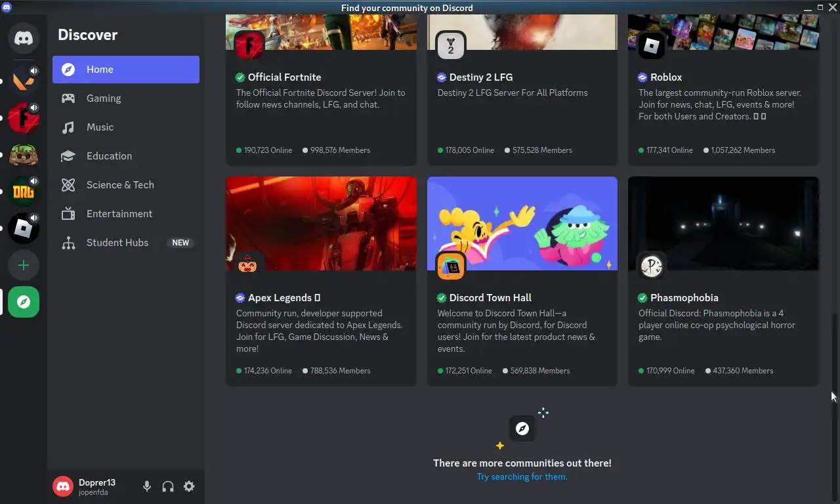The width and height of the screenshot is (840, 504).
Task: Select the Home category in Discover
Action: (126, 70)
